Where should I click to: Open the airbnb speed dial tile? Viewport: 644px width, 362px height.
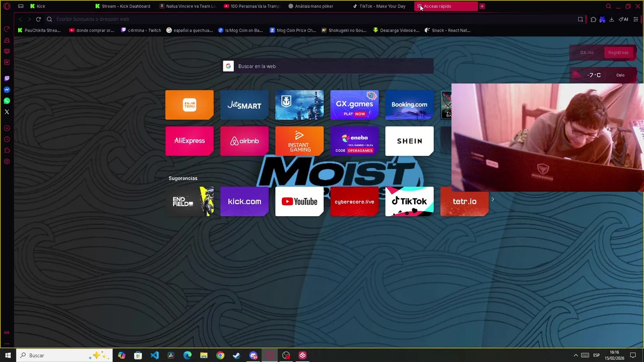pyautogui.click(x=244, y=141)
